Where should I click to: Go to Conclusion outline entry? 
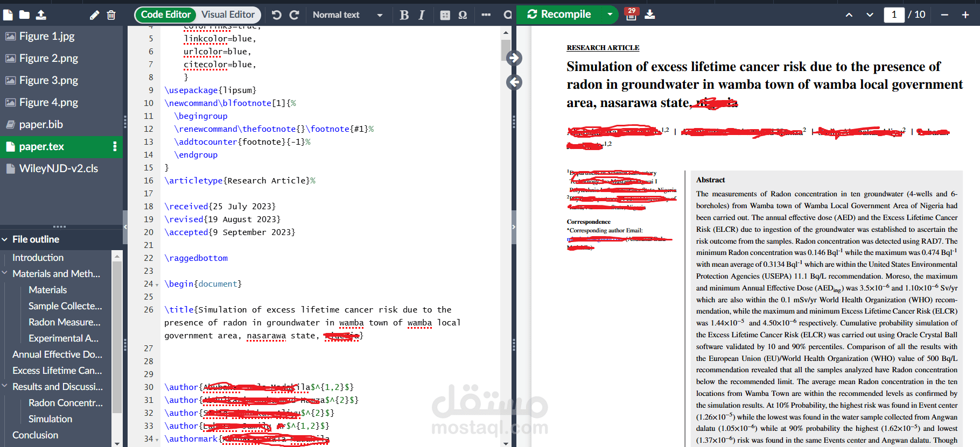[35, 435]
